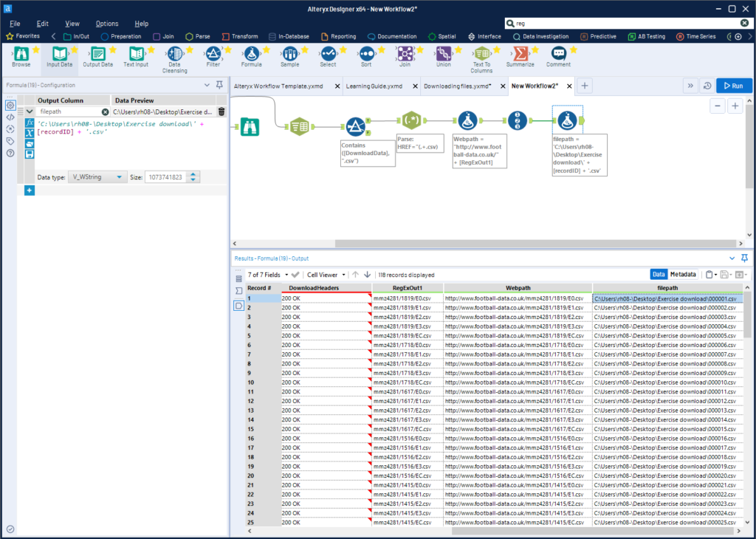This screenshot has width=756, height=539.
Task: Click the save expression floppy icon
Action: click(30, 154)
